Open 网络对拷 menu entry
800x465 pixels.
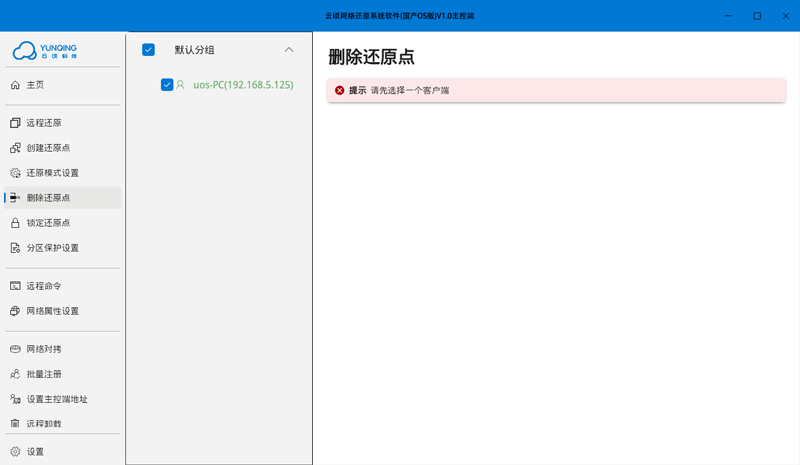tap(63, 349)
